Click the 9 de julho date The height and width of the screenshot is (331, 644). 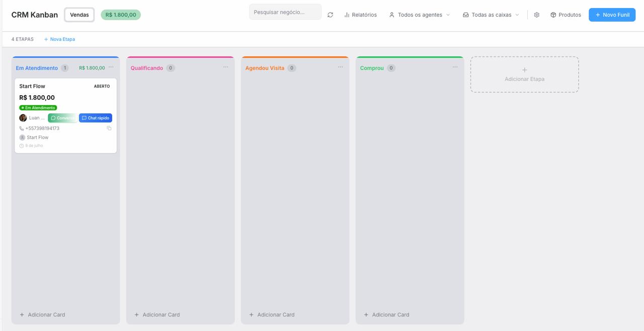(34, 146)
